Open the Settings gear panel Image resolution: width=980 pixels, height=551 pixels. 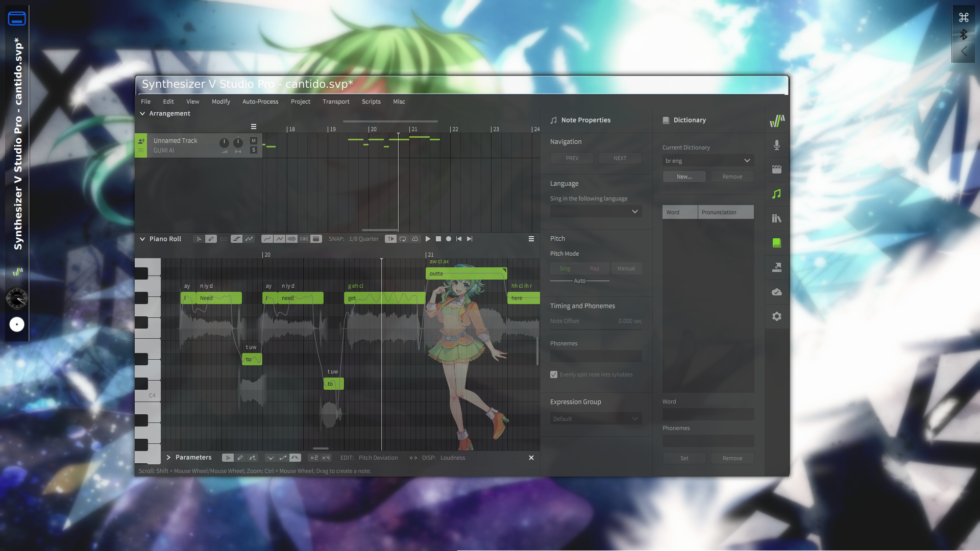[776, 316]
